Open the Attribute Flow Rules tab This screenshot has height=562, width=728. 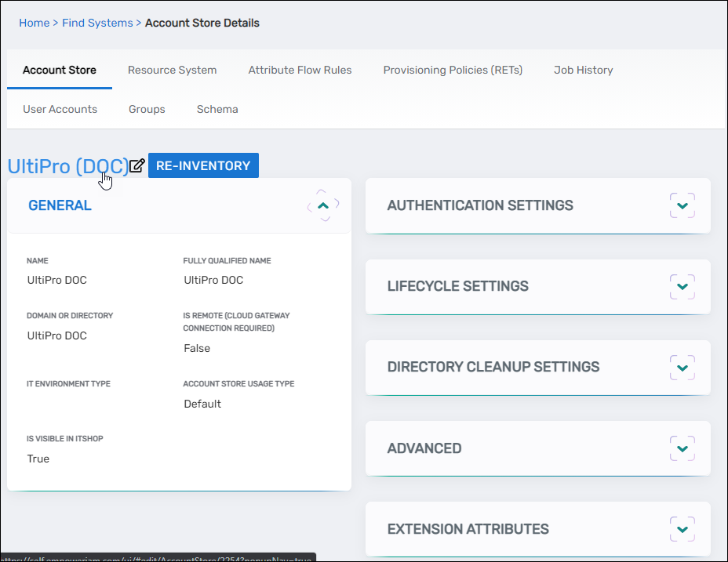(x=300, y=70)
